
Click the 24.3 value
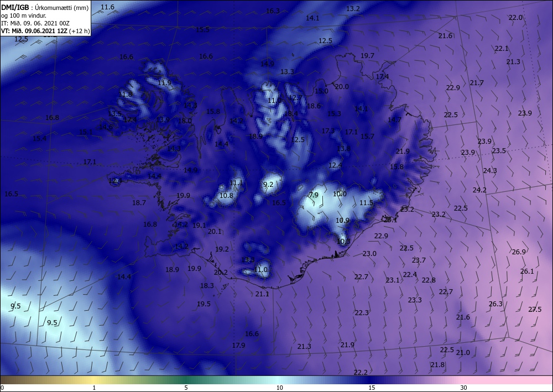coord(490,171)
